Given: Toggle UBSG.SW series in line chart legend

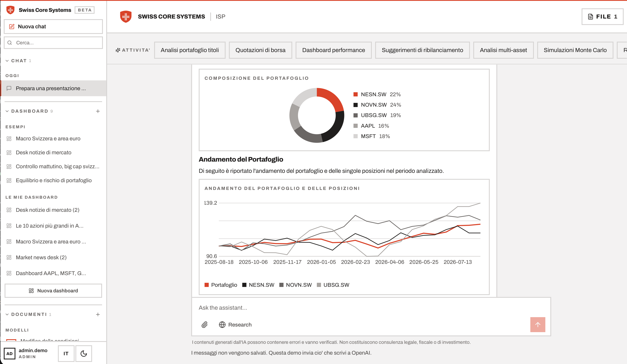Looking at the screenshot, I should (x=333, y=285).
